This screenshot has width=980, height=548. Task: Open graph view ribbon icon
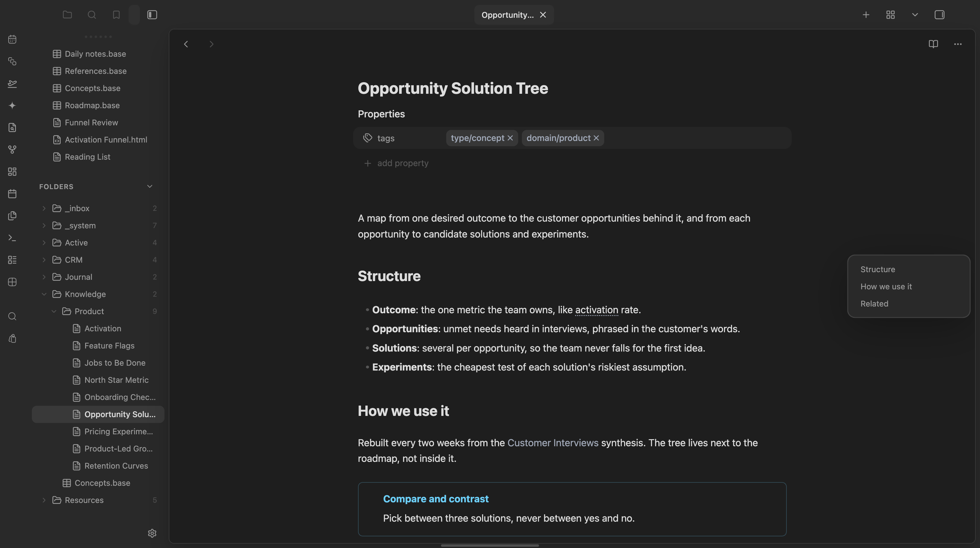click(12, 150)
